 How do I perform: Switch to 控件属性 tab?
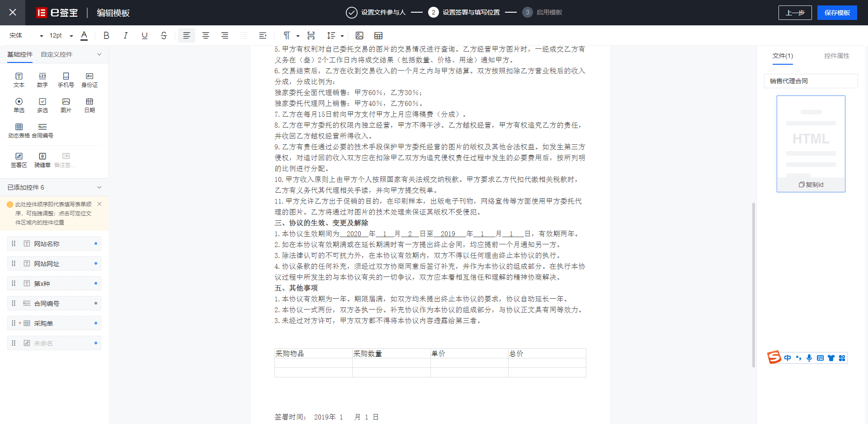(x=837, y=56)
